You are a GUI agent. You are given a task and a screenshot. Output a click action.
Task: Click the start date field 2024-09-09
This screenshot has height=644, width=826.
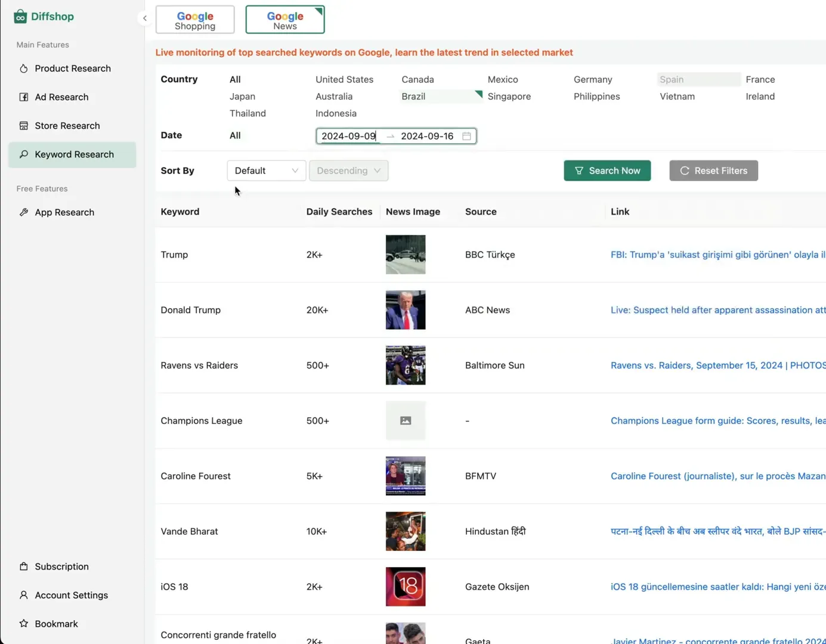pos(349,136)
